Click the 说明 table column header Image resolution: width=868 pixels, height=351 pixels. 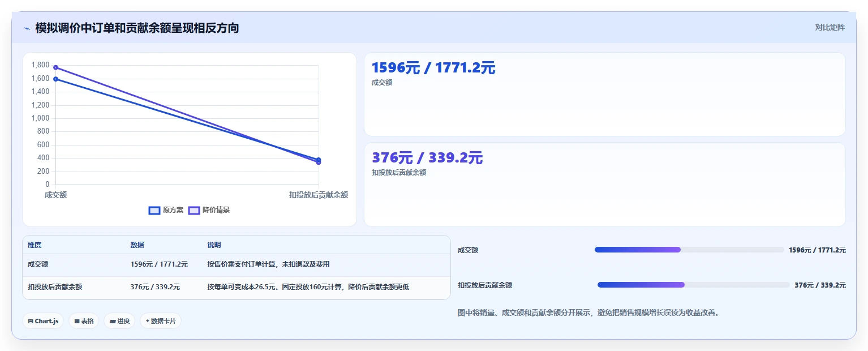click(214, 245)
